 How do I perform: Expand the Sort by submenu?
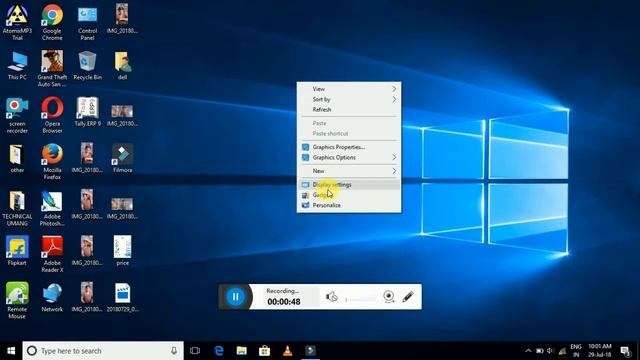coord(349,100)
